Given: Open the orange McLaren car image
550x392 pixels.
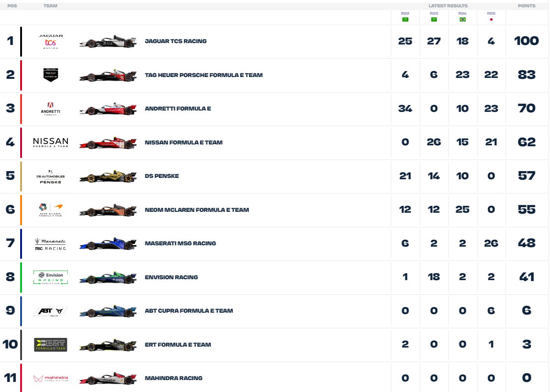Looking at the screenshot, I should tap(108, 210).
